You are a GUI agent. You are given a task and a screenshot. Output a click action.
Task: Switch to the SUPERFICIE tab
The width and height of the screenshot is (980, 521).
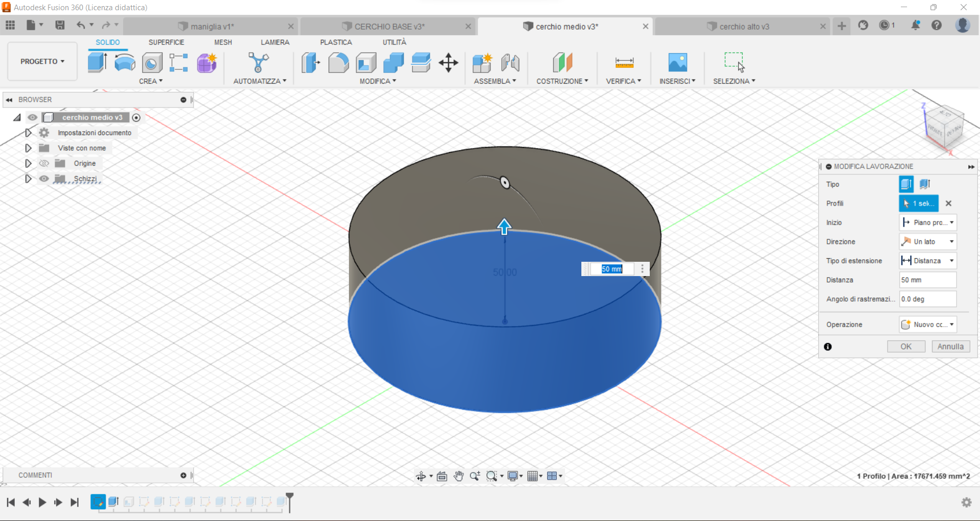click(166, 42)
